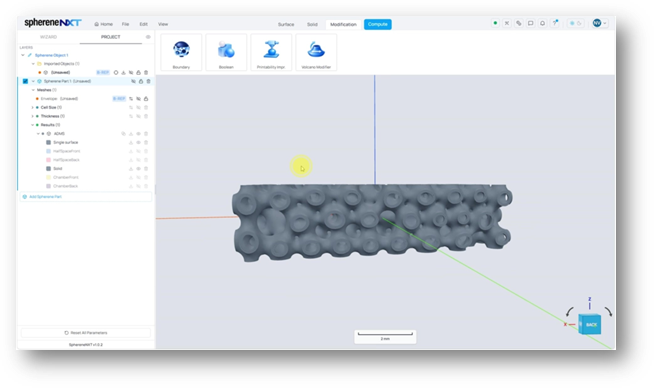Screen dimensions: 654x388
Task: Hide the Solid result with eye icon
Action: 138,169
